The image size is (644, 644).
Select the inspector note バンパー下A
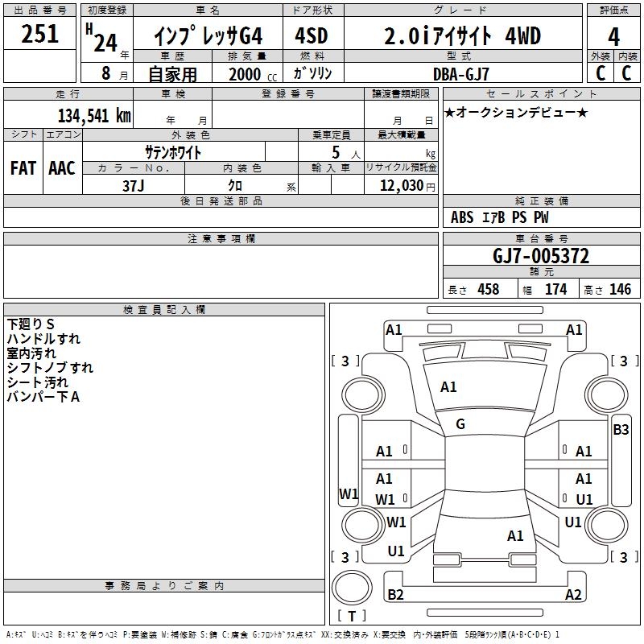click(x=43, y=397)
